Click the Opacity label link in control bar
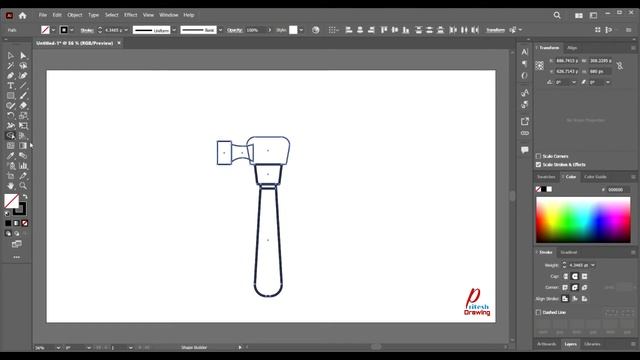This screenshot has height=360, width=640. (x=235, y=30)
